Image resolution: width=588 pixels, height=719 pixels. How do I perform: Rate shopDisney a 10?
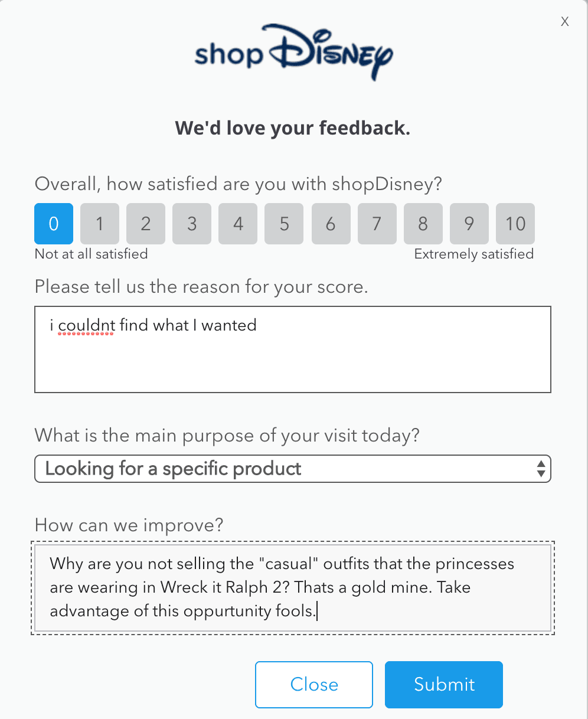(515, 224)
